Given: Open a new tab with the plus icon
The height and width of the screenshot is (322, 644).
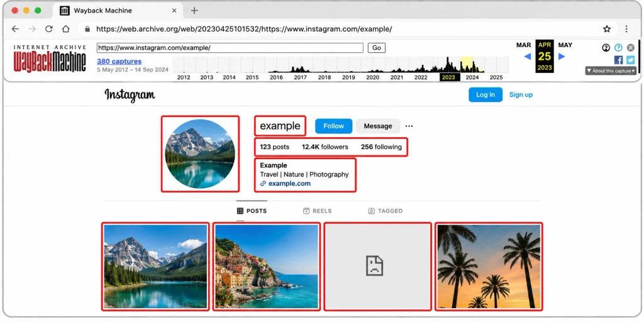Looking at the screenshot, I should click(194, 11).
